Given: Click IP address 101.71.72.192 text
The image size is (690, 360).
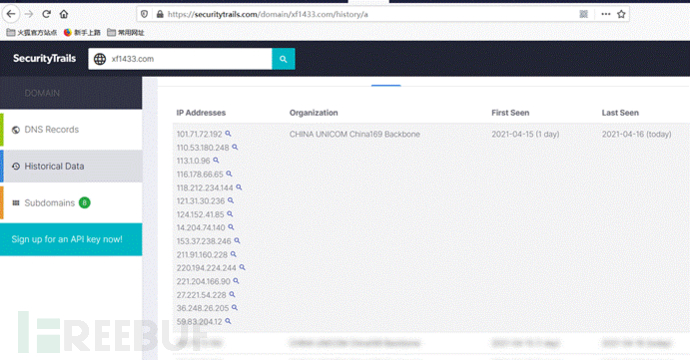Looking at the screenshot, I should coord(199,134).
